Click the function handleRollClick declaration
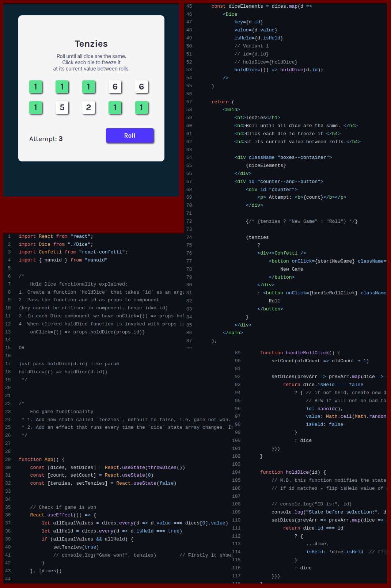The height and width of the screenshot is (588, 391). tap(300, 353)
